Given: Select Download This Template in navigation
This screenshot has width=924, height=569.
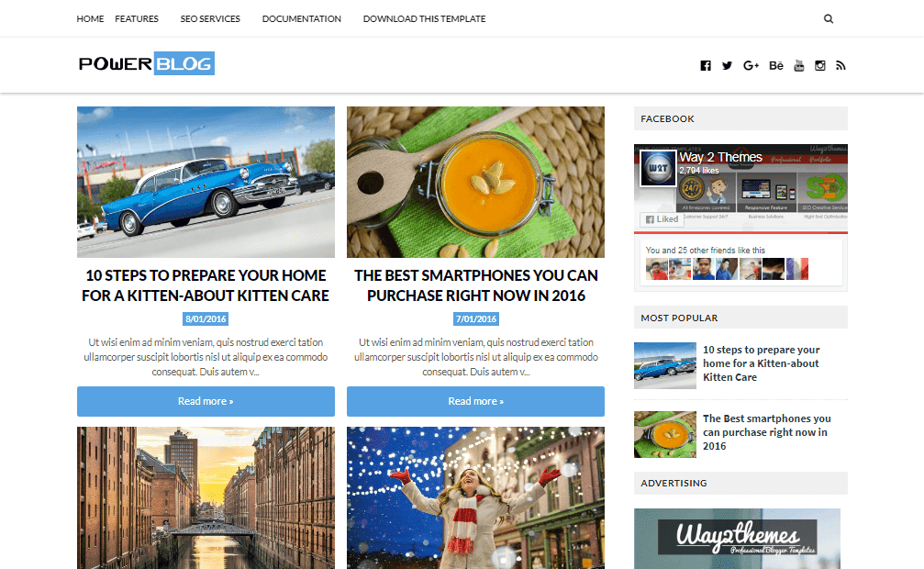Looking at the screenshot, I should [424, 19].
